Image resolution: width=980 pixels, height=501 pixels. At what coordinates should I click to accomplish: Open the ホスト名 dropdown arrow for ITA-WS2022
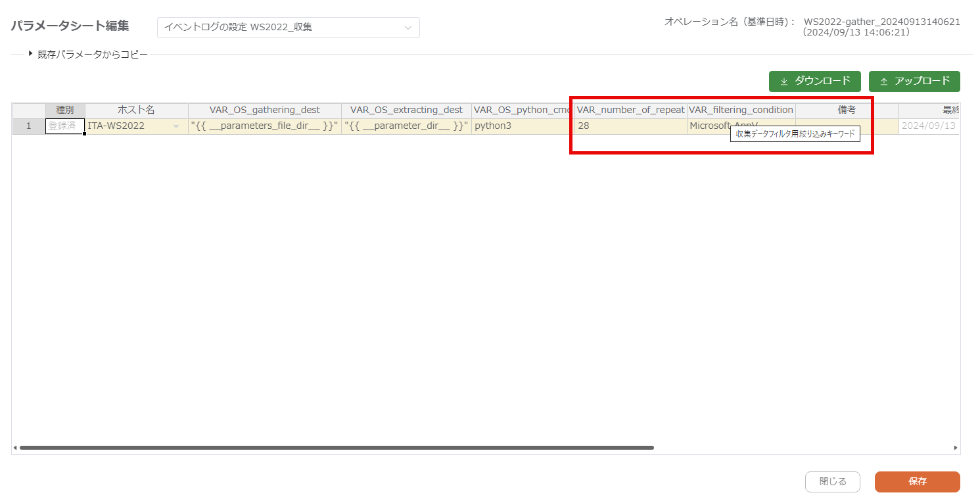(x=175, y=126)
